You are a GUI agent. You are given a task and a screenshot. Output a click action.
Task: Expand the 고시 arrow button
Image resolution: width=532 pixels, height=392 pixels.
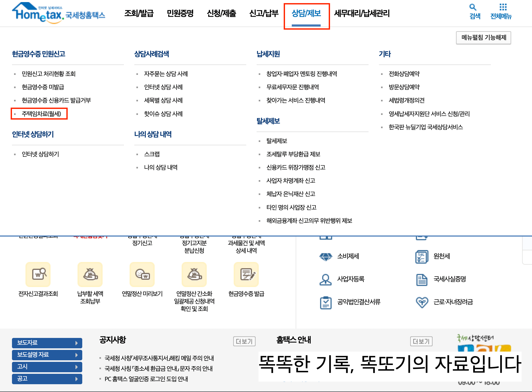77,367
